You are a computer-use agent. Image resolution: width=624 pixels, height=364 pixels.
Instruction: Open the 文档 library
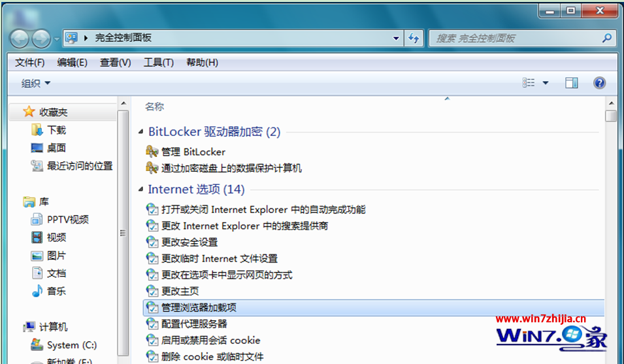click(56, 273)
